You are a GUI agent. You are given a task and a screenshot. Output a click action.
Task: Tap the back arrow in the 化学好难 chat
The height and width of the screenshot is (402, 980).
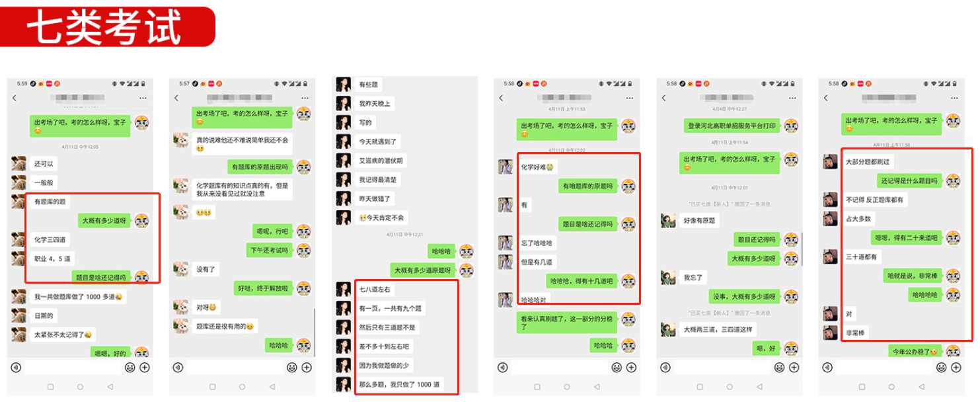501,98
